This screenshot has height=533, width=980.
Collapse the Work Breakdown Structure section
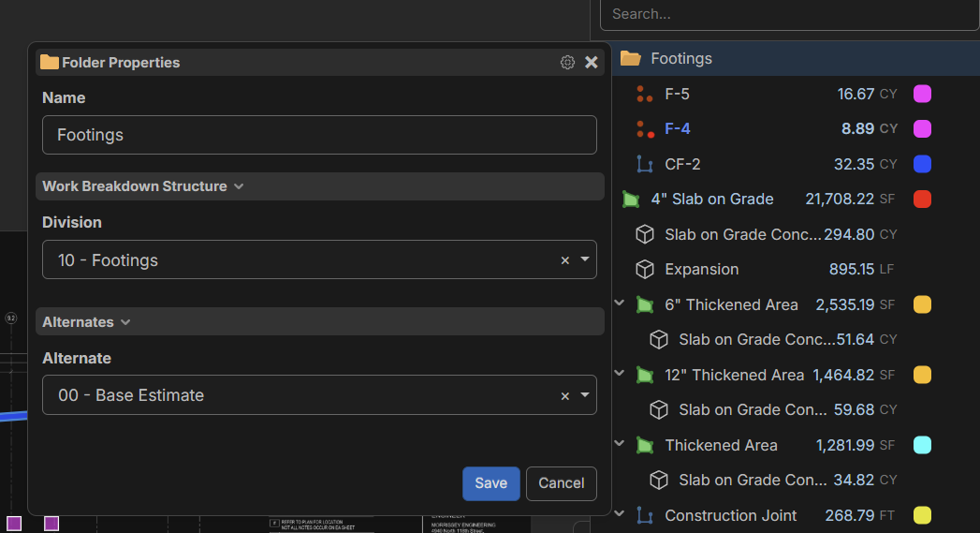point(239,186)
